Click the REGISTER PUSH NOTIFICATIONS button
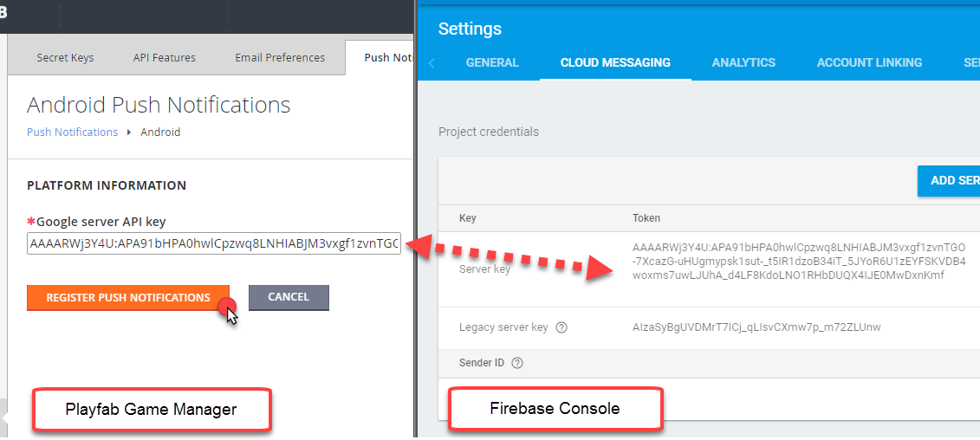980x440 pixels. [128, 297]
